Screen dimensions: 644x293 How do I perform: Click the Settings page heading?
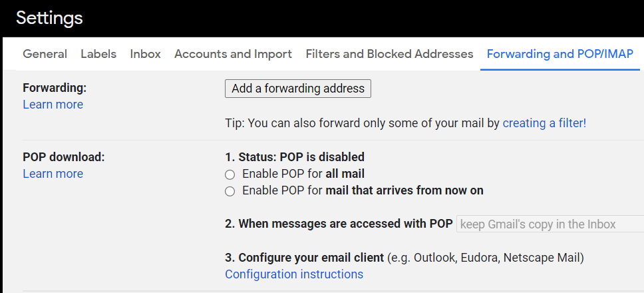49,18
